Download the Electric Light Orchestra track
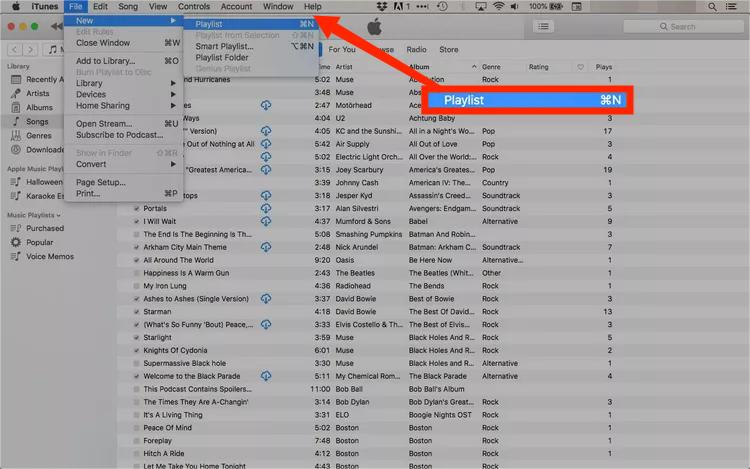 pos(266,157)
